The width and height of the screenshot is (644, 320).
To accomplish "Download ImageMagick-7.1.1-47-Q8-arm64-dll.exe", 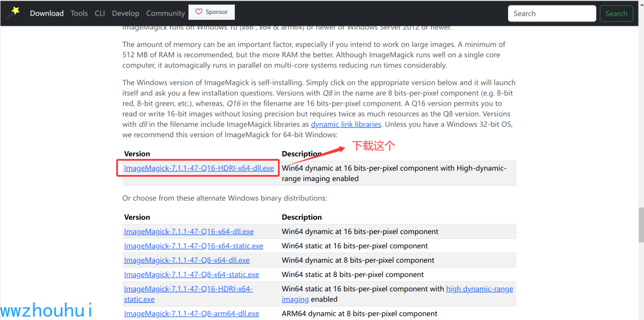I will click(191, 314).
